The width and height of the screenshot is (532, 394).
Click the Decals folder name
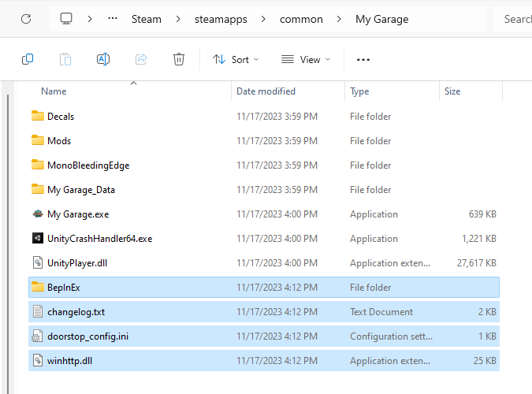tap(61, 117)
